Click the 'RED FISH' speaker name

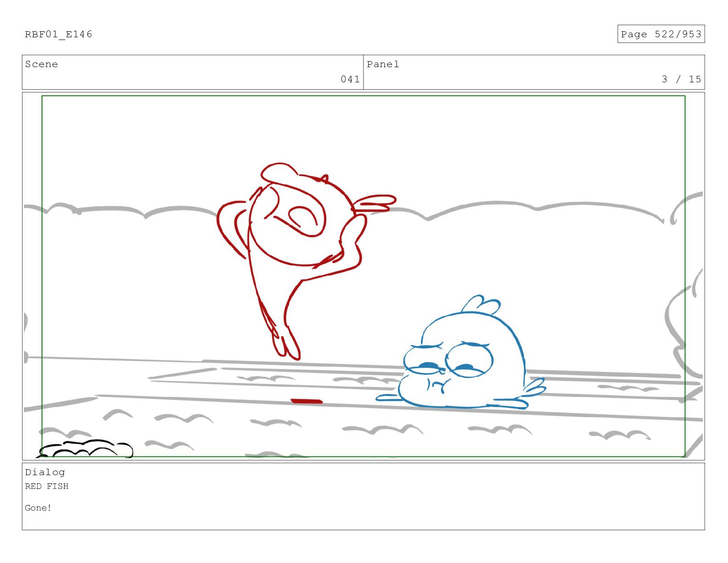(46, 486)
